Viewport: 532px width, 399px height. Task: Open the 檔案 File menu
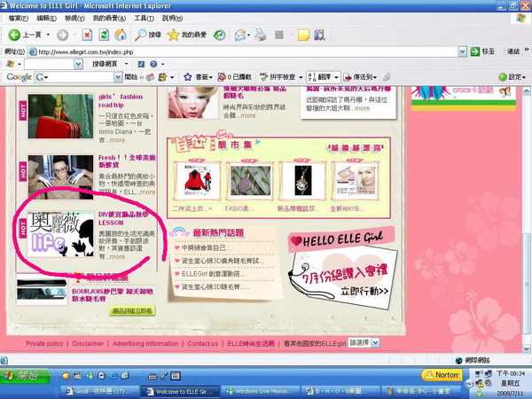point(19,19)
